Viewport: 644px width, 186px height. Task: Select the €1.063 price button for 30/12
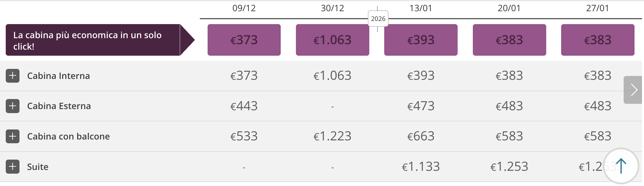[x=332, y=40]
